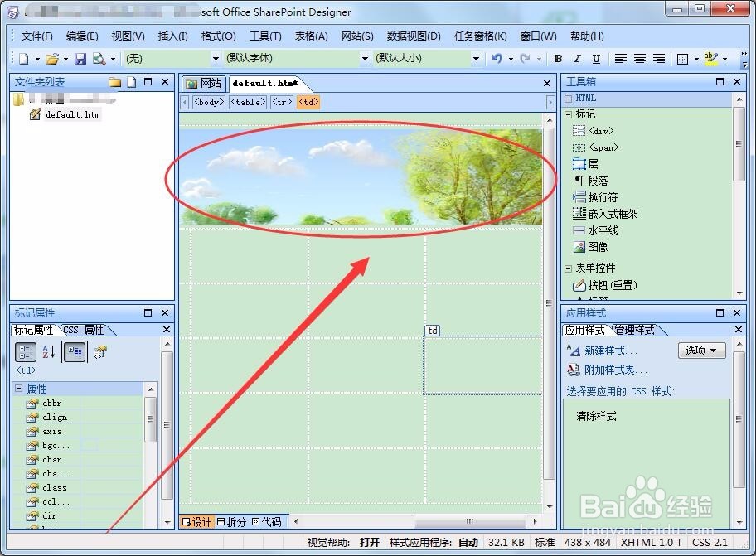This screenshot has width=756, height=556.
Task: Collapse the 属性 section in tag properties
Action: pyautogui.click(x=19, y=389)
